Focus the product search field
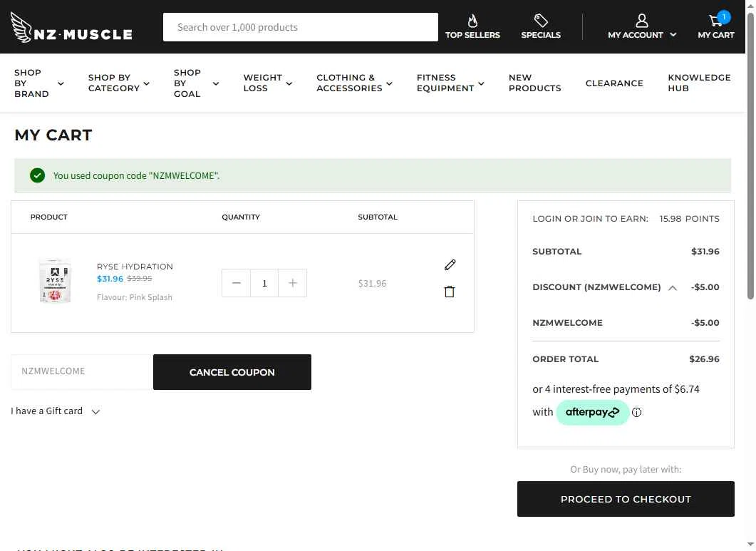 tap(301, 27)
